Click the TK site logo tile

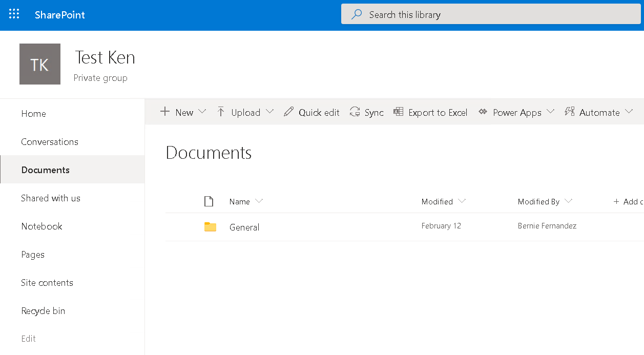tap(40, 64)
